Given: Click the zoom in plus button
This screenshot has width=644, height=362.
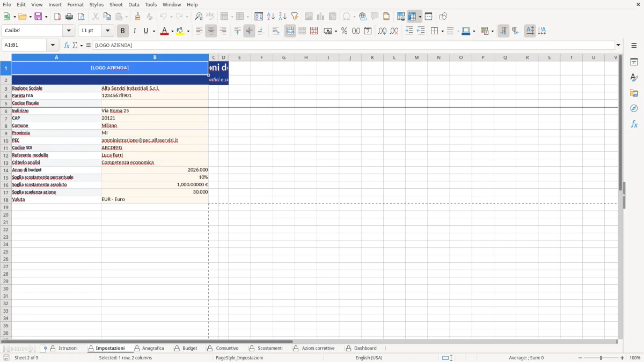Looking at the screenshot, I should click(x=623, y=358).
